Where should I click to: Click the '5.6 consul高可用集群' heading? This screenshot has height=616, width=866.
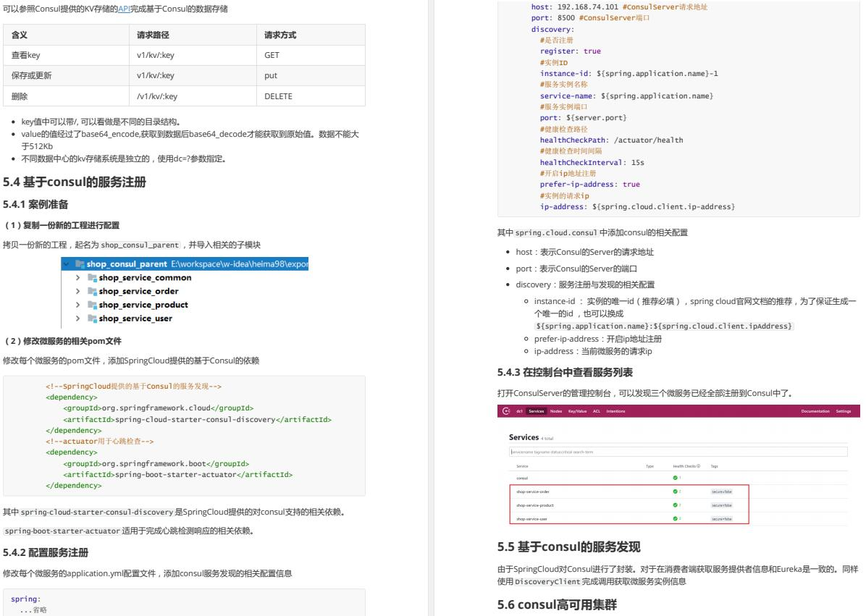[x=557, y=605]
